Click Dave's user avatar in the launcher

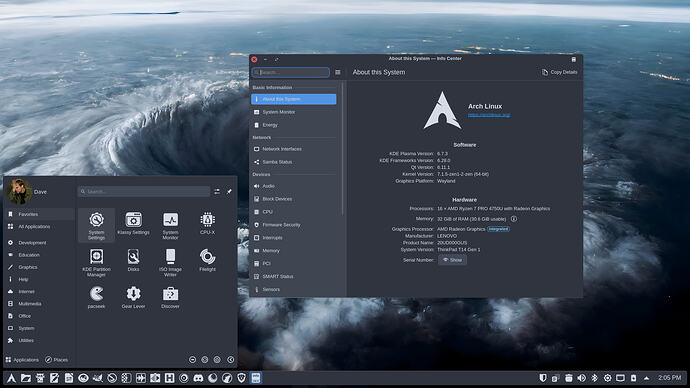pyautogui.click(x=19, y=191)
